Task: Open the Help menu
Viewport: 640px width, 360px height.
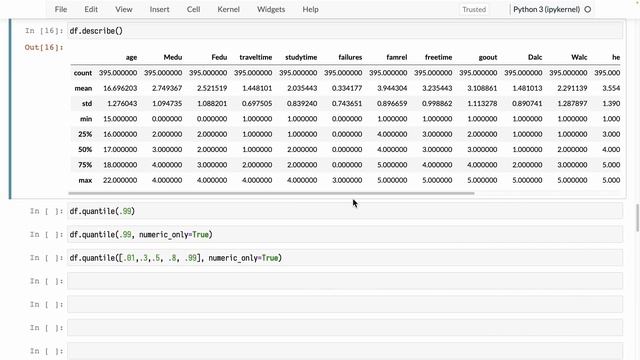Action: (311, 9)
